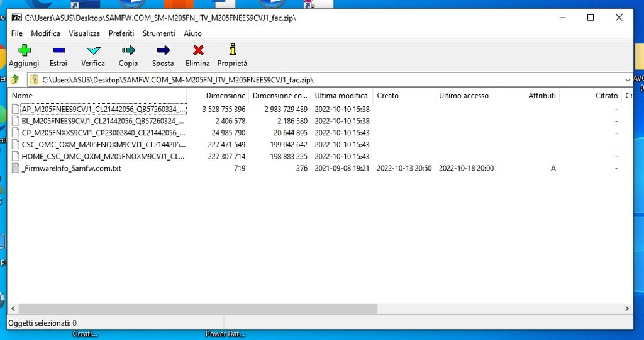The height and width of the screenshot is (340, 644).
Task: Click modified date 2021-09-08 19:21
Action: [x=342, y=168]
